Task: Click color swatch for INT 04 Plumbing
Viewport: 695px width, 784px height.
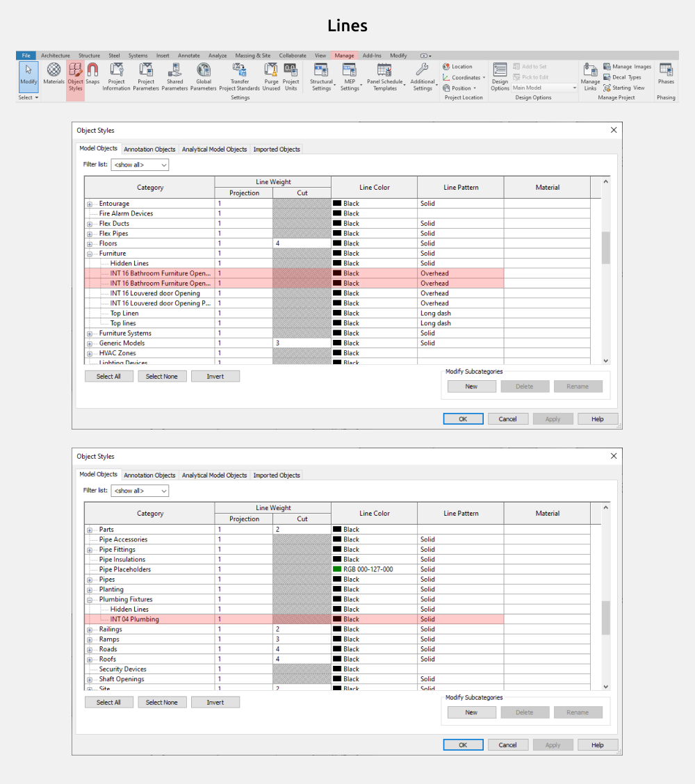Action: [338, 619]
